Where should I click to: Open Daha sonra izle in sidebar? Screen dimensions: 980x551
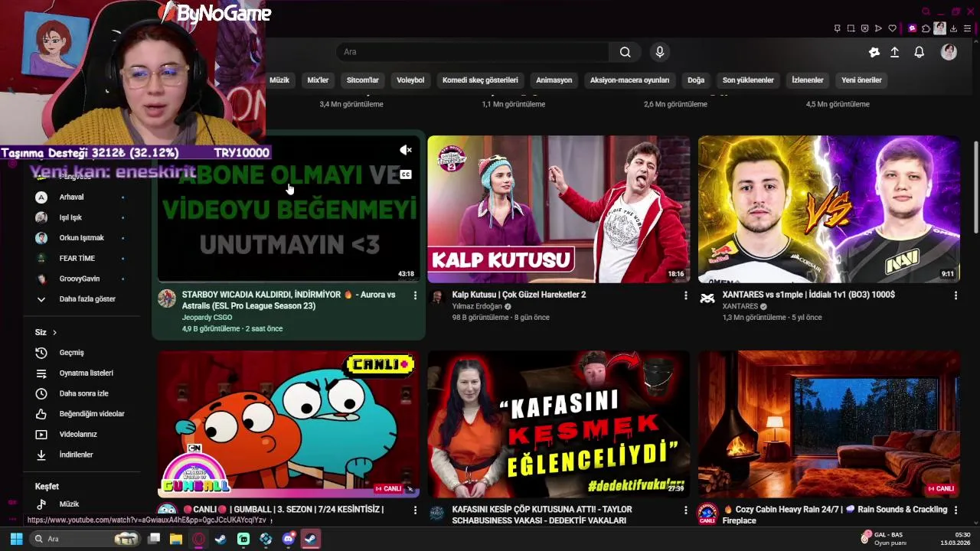pyautogui.click(x=83, y=393)
